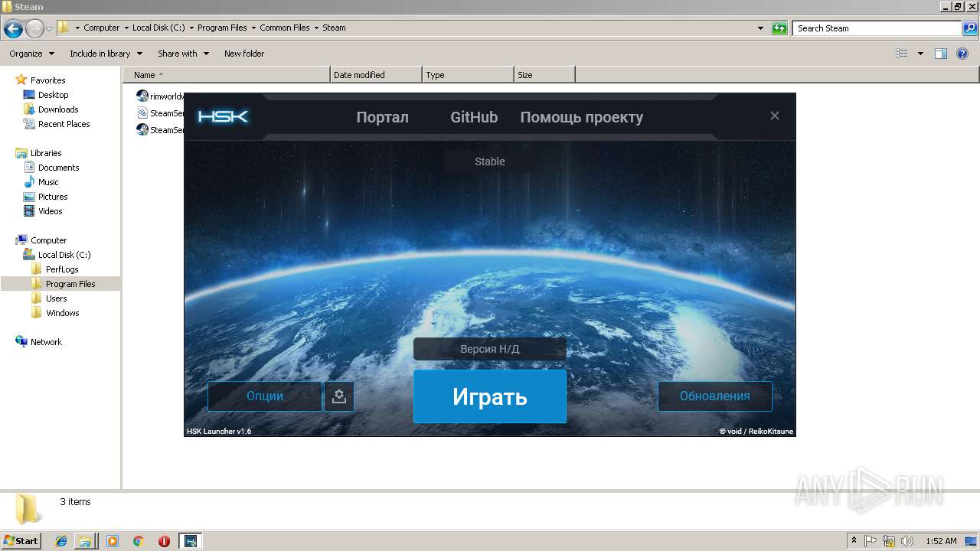Open the volume tray icon
Viewport: 980px width, 551px height.
click(x=906, y=541)
